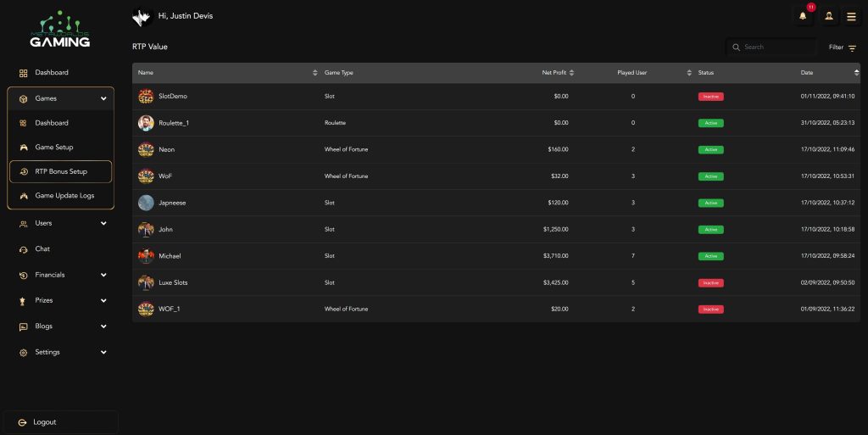Click the Filter icon
Viewport: 868px width, 435px height.
[852, 47]
